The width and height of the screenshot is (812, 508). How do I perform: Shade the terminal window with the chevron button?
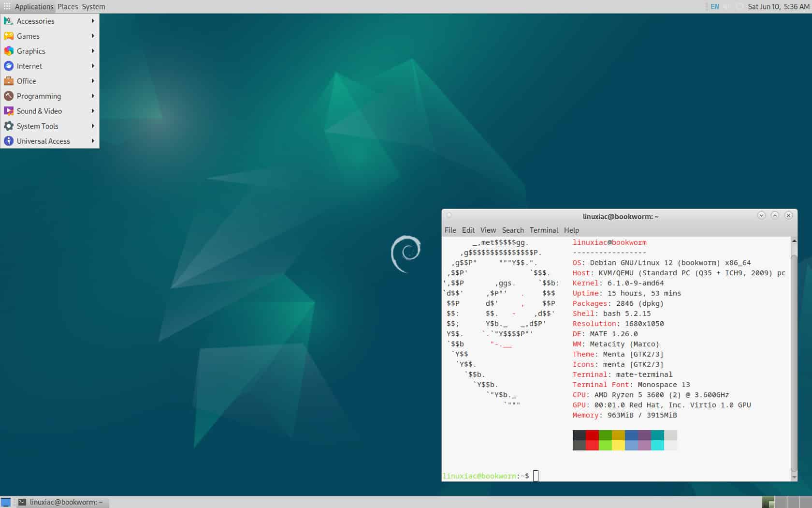point(761,216)
